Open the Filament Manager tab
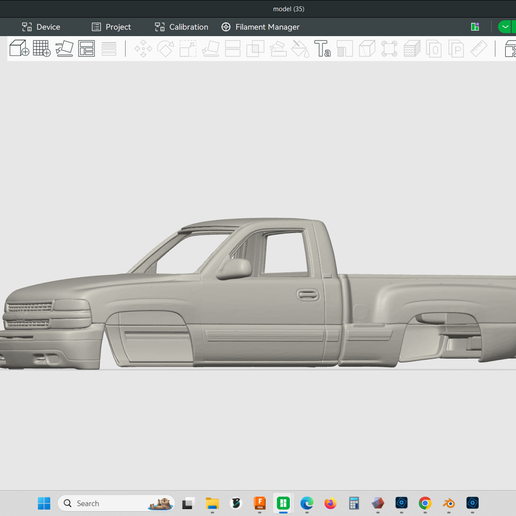Viewport: 516px width, 516px height. (x=261, y=27)
